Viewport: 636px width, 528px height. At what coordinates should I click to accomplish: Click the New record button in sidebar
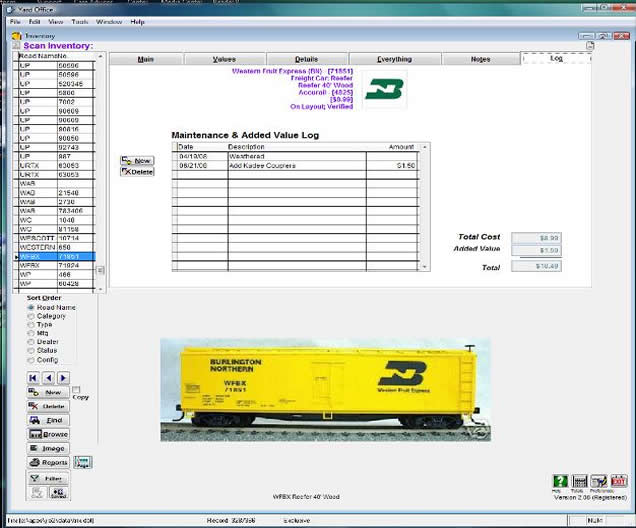(x=48, y=392)
